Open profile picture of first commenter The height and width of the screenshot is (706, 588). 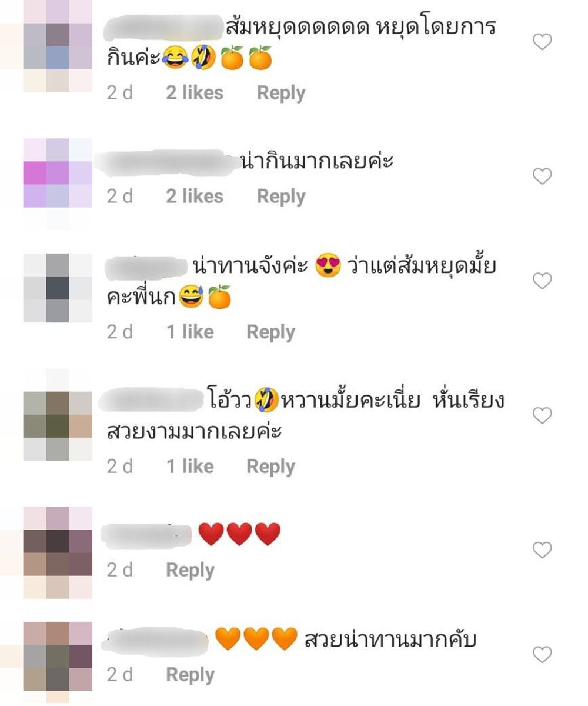pos(58,46)
